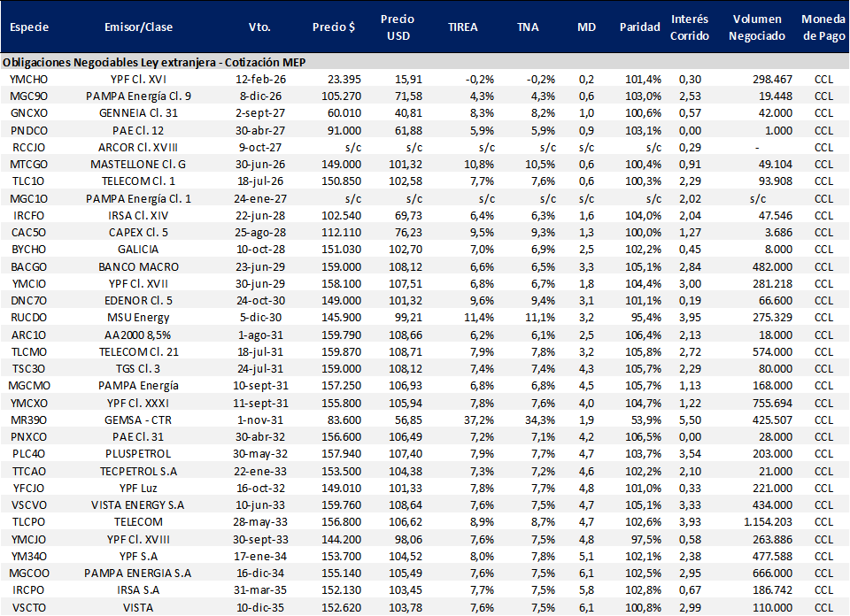The width and height of the screenshot is (850, 616).
Task: Click the YMCHO ticker cell
Action: [x=28, y=79]
